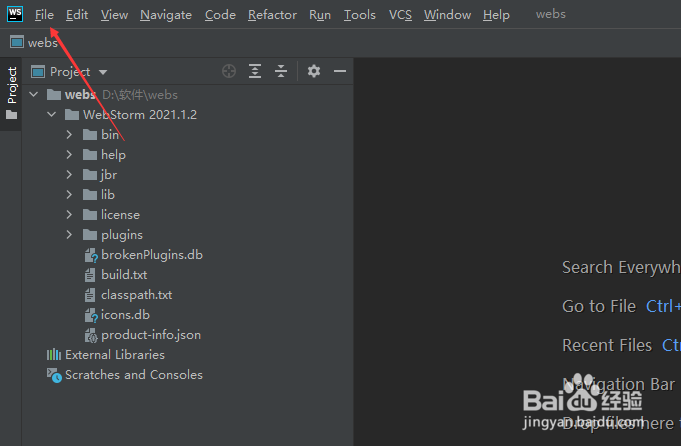
Task: Click the folder icon below Project side tab
Action: (x=12, y=115)
